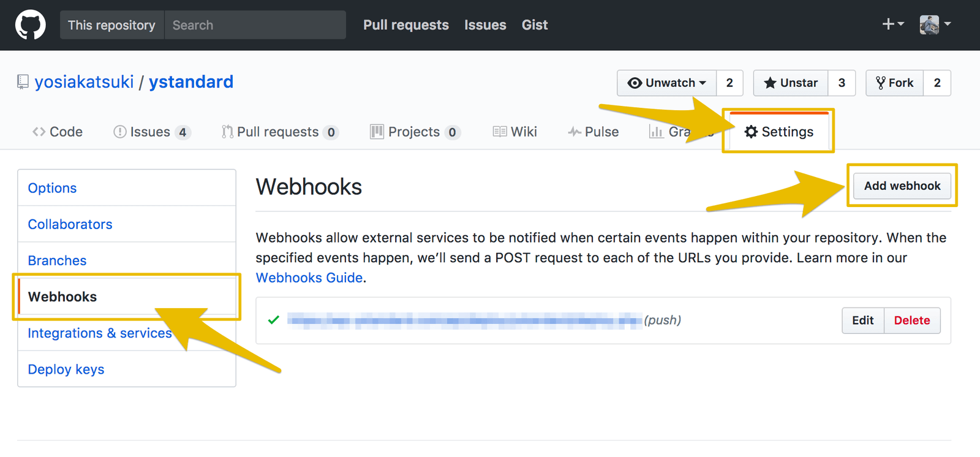
Task: Open the blurred webhook URL link
Action: [465, 320]
